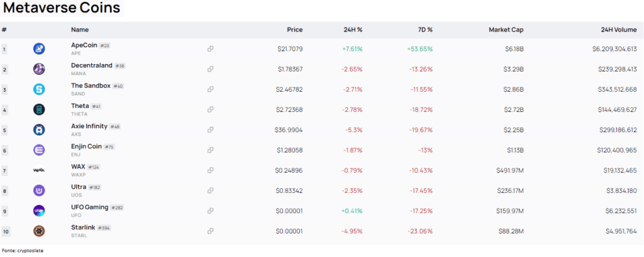Click the WAXP ticker symbol
This screenshot has width=644, height=257.
pyautogui.click(x=79, y=175)
